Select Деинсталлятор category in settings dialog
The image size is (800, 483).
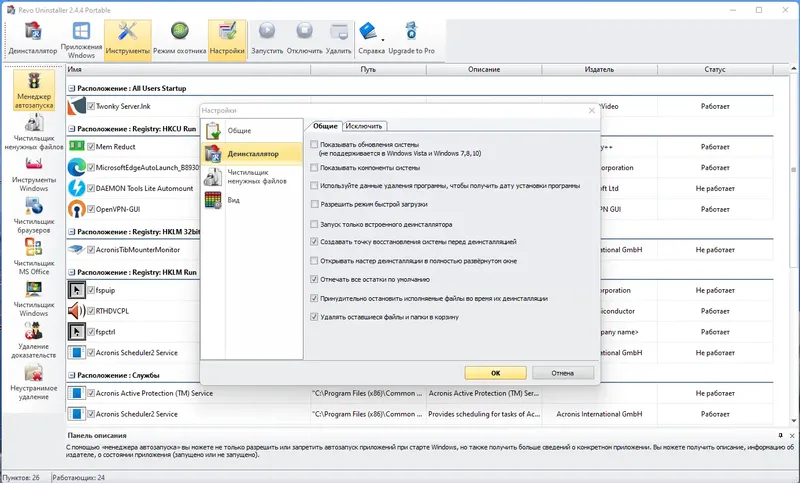252,154
